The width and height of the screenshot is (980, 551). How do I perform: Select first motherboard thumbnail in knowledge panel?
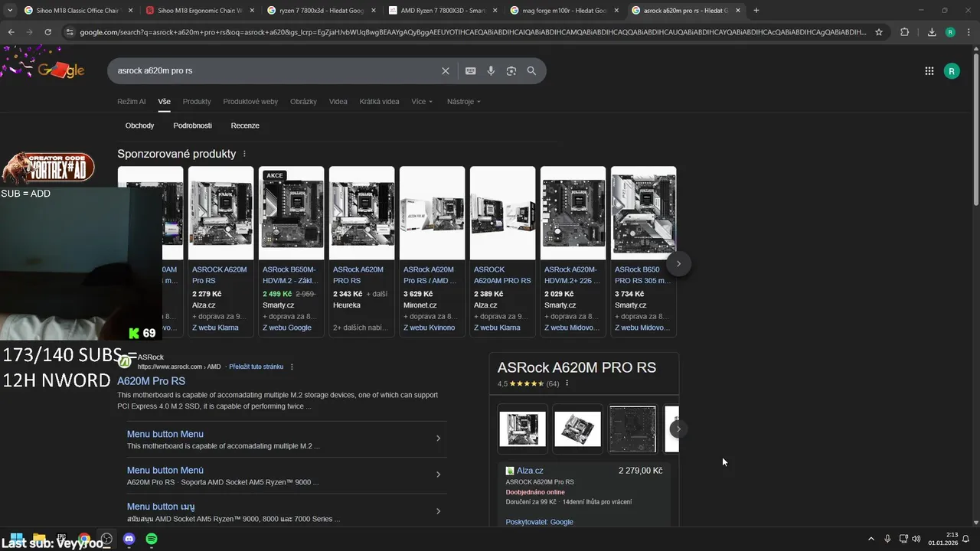[x=523, y=429]
